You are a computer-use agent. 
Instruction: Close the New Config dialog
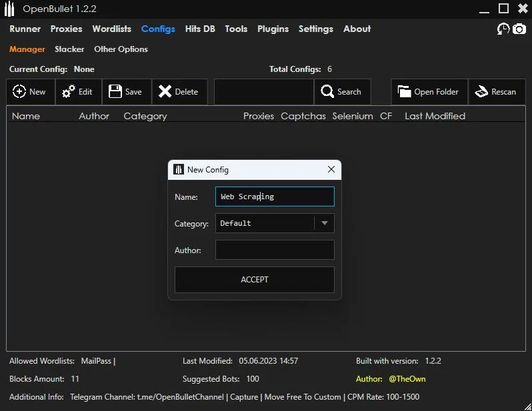pos(331,169)
